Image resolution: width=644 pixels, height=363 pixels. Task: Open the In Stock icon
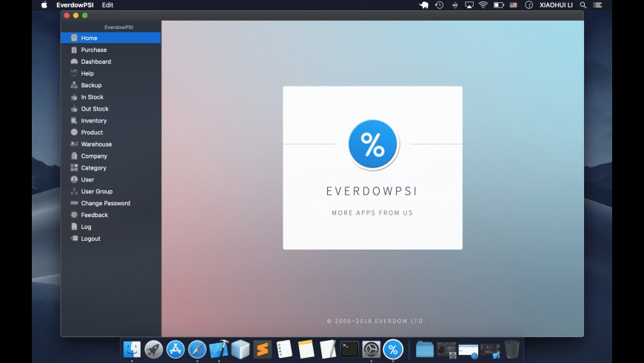(74, 97)
